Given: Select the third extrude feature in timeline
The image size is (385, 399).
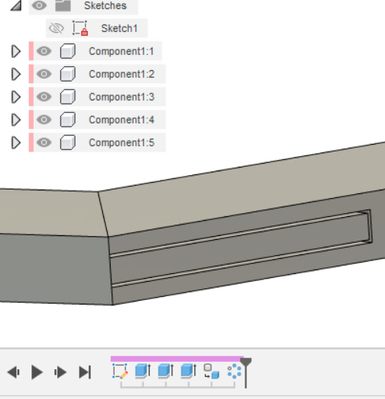Looking at the screenshot, I should [x=188, y=371].
